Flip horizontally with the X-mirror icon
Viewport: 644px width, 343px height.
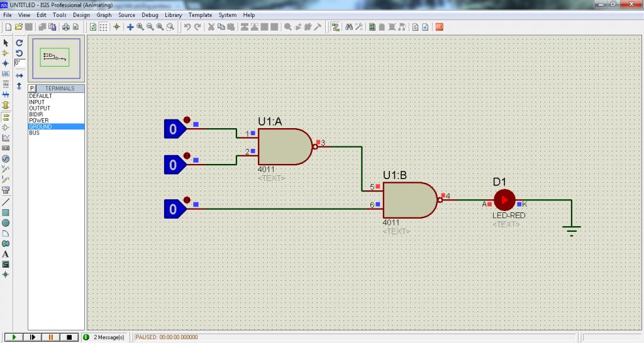coord(19,75)
